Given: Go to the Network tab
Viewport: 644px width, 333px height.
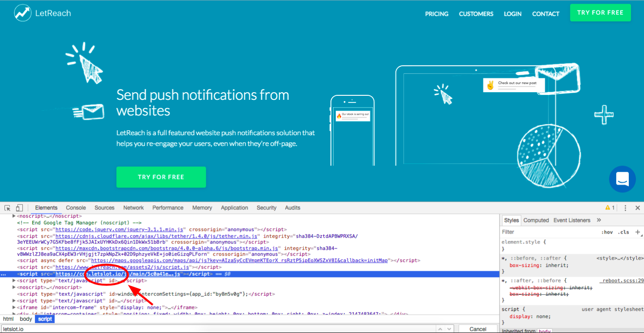Looking at the screenshot, I should click(x=134, y=208).
